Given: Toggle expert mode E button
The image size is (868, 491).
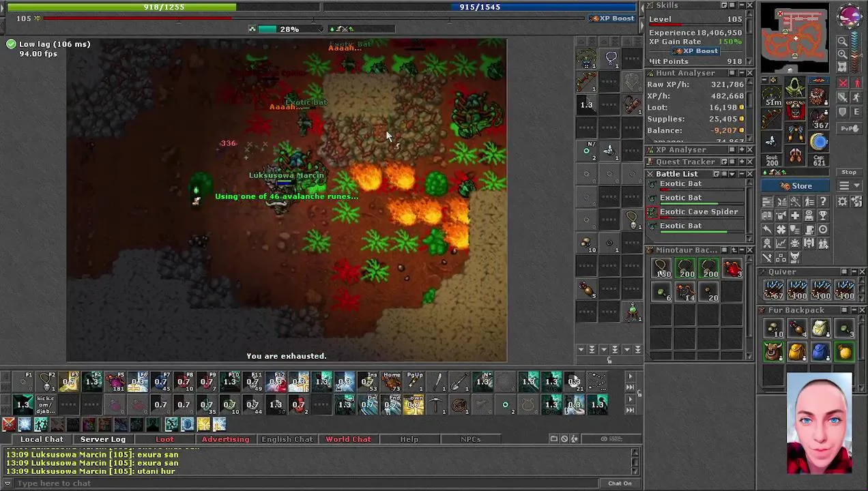Looking at the screenshot, I should pyautogui.click(x=856, y=111).
